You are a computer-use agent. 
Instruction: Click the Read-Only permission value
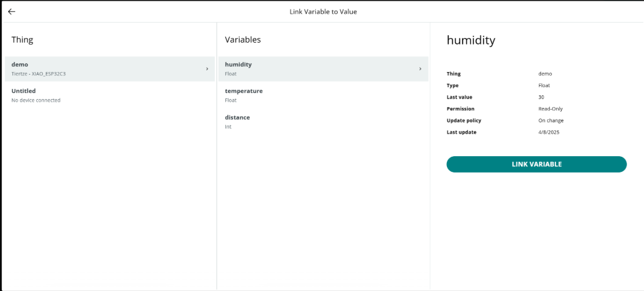pyautogui.click(x=550, y=108)
